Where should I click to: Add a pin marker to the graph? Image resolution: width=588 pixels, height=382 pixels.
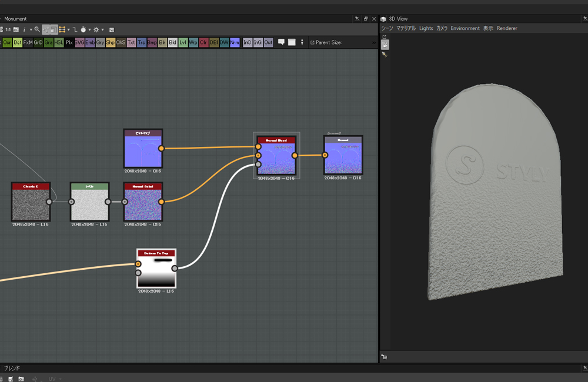coord(302,42)
